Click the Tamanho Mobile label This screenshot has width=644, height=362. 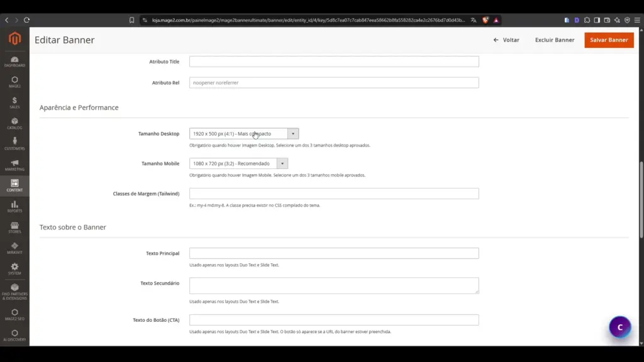160,163
